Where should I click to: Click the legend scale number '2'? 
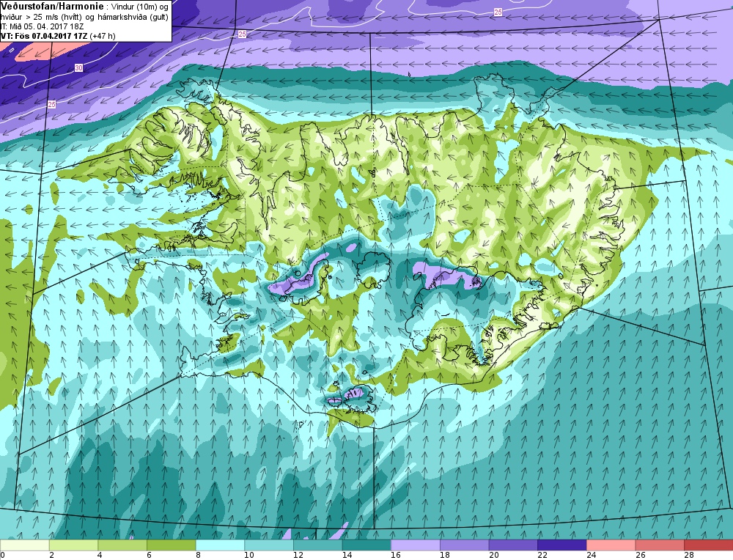coord(51,556)
